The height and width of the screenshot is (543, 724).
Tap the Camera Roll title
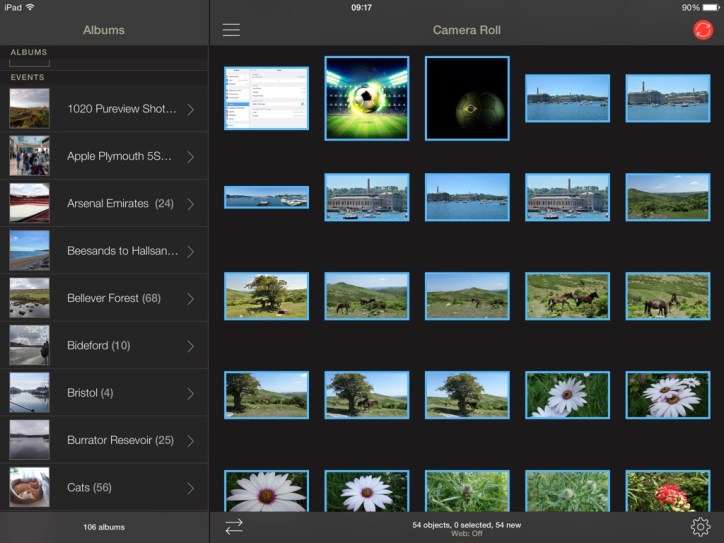click(466, 30)
